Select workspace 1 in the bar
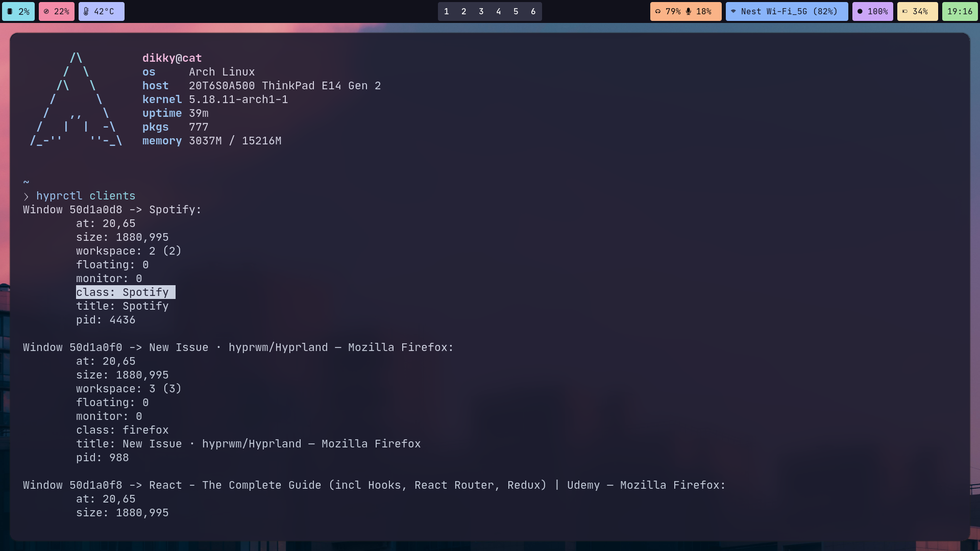 coord(446,11)
